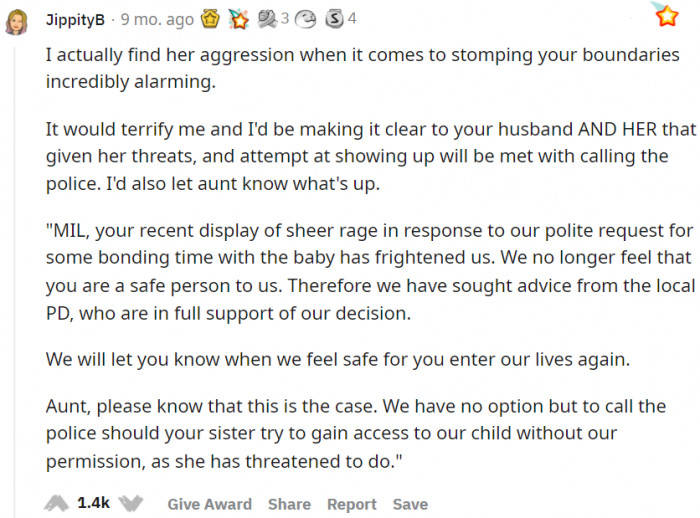
Task: Report the comment
Action: (x=352, y=504)
